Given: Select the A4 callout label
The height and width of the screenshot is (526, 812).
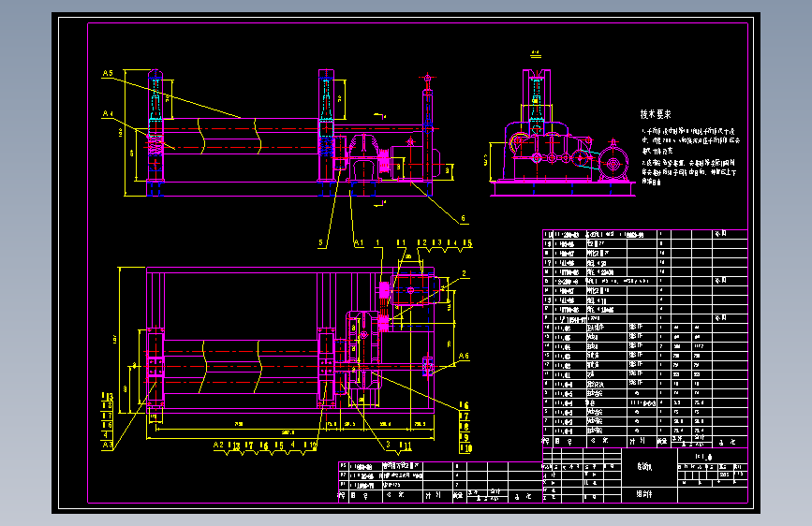Looking at the screenshot, I should click(108, 113).
